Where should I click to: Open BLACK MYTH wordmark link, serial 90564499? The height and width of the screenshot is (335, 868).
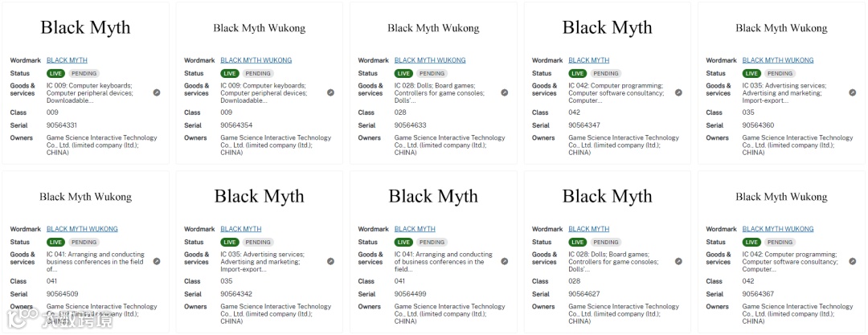pos(416,229)
